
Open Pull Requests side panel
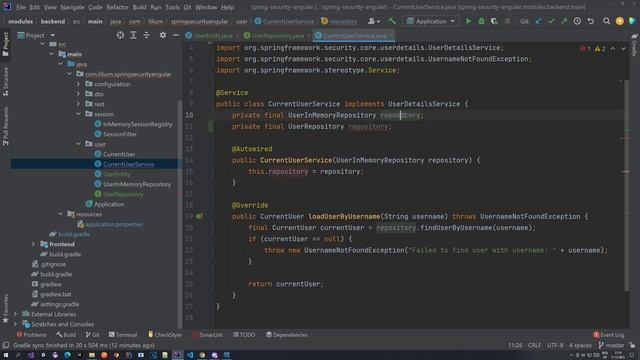click(5, 127)
